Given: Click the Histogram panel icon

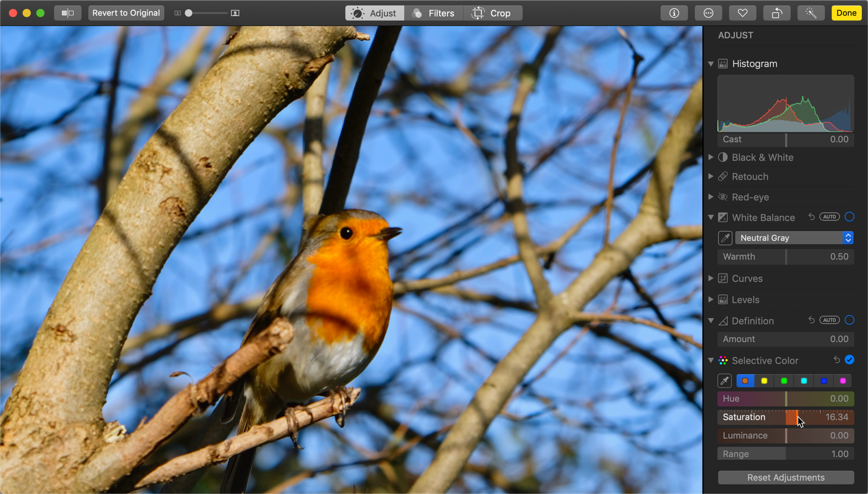Looking at the screenshot, I should 723,64.
